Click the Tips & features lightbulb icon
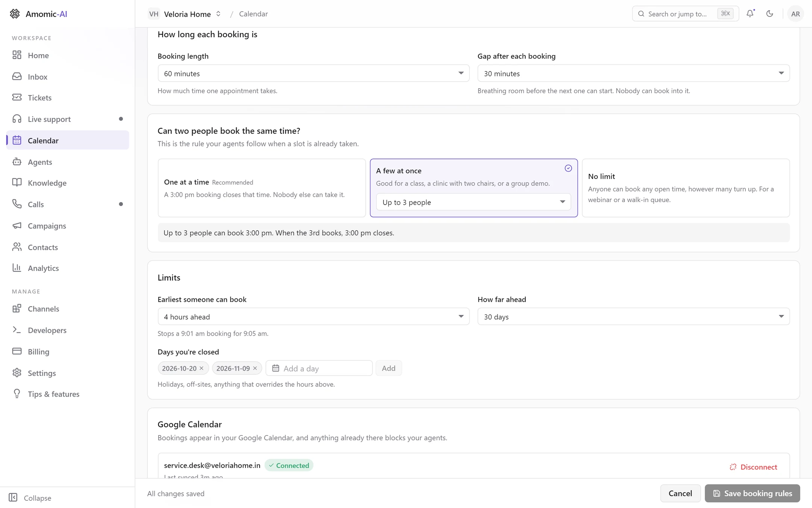This screenshot has width=812, height=508. coord(17,394)
